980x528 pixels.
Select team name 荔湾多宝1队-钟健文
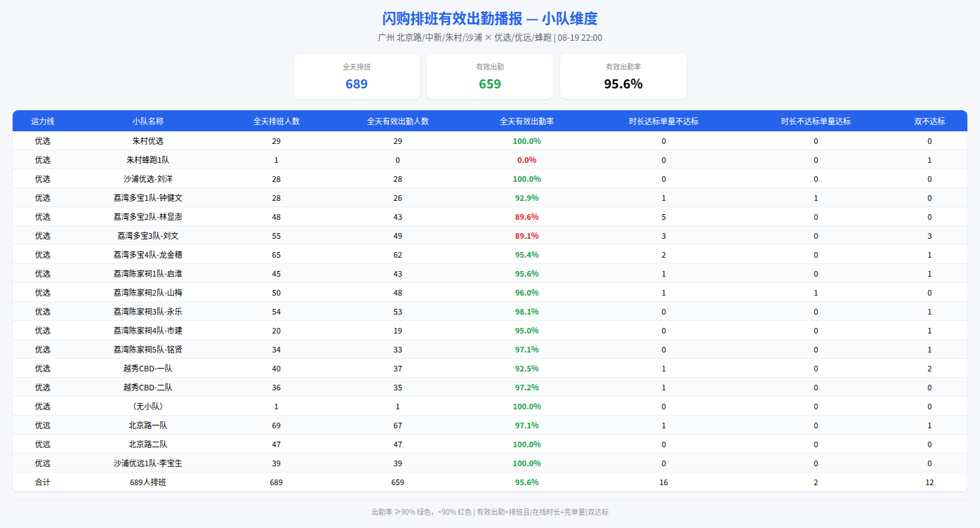[148, 198]
